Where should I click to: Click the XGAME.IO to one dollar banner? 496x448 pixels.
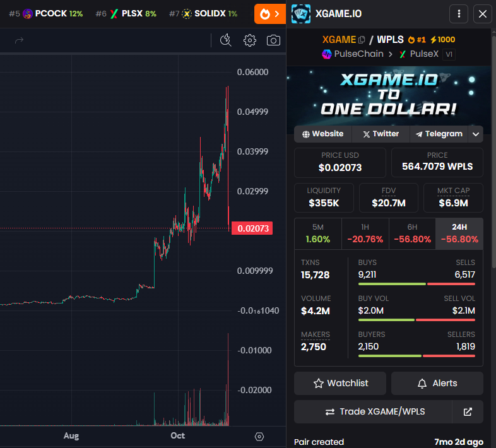[x=389, y=95]
